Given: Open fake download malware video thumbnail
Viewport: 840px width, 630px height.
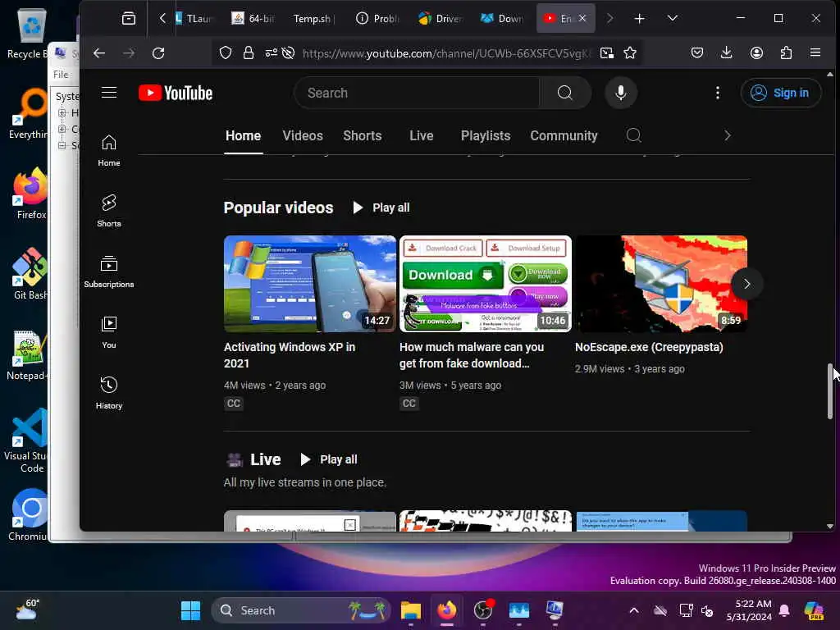Looking at the screenshot, I should click(486, 284).
